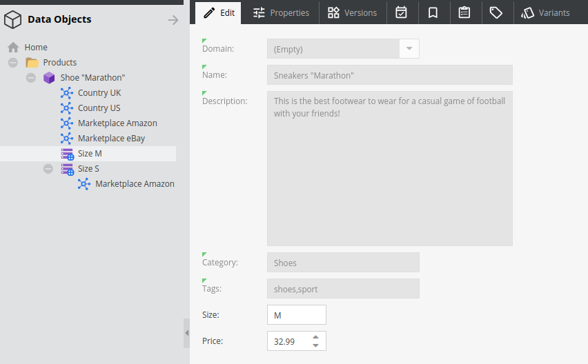The width and height of the screenshot is (588, 364).
Task: Click the Data Objects cube icon
Action: coord(12,19)
